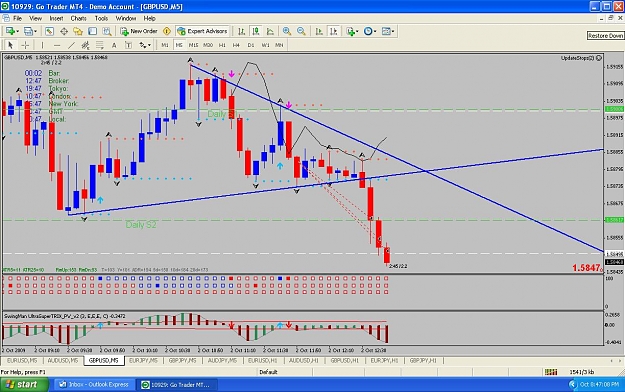Open the Window menu

126,18
